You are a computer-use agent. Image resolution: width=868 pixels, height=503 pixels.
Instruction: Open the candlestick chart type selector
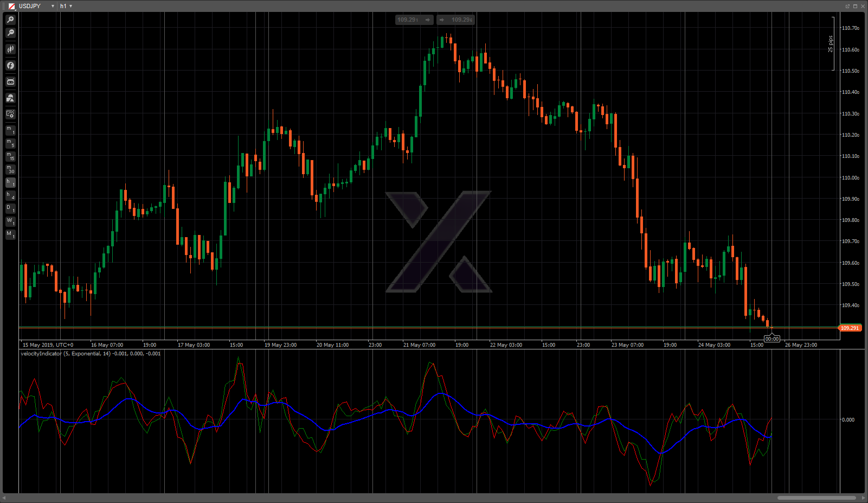pyautogui.click(x=10, y=49)
